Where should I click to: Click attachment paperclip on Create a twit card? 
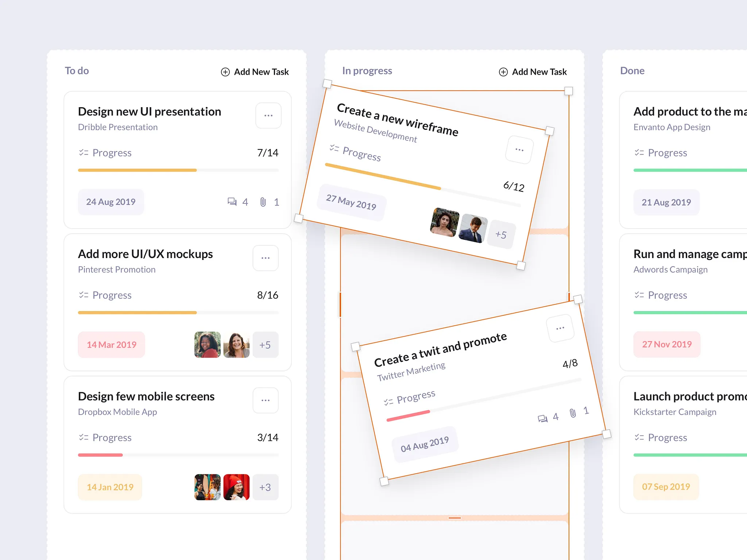(573, 413)
